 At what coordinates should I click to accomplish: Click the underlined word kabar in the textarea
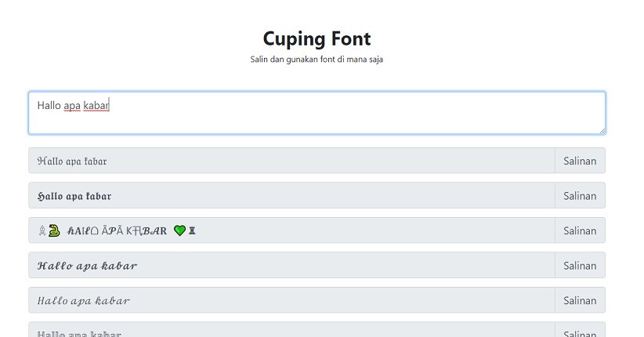[96, 105]
